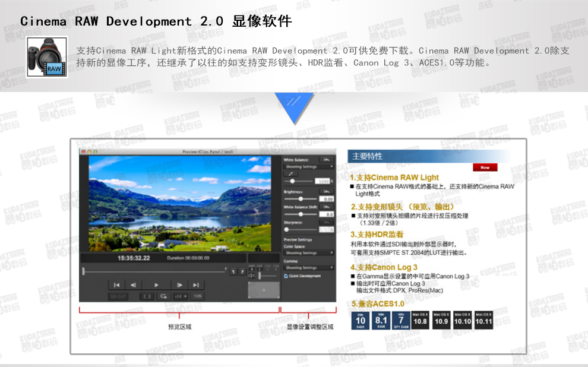Click the Mac OS X 10.10 badge
Viewport: 588px width, 367px height.
[462, 321]
